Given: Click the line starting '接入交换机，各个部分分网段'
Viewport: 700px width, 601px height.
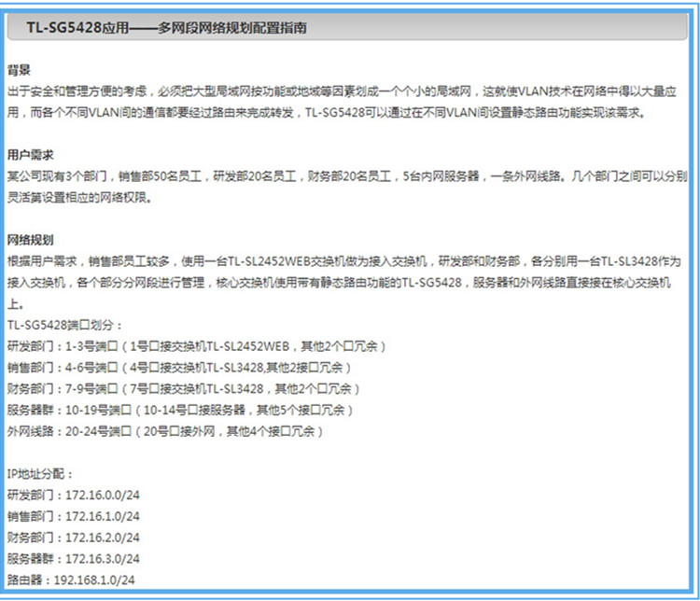Looking at the screenshot, I should 339,282.
